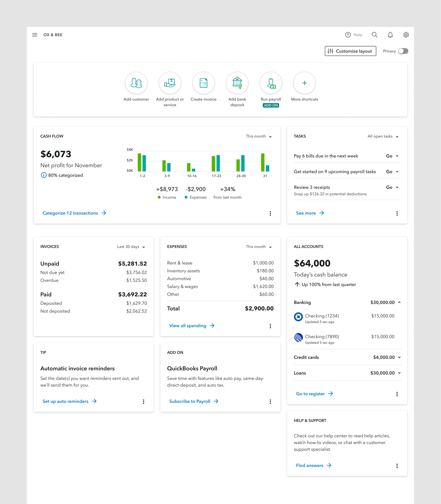The width and height of the screenshot is (441, 504).
Task: Click the Create invoice icon
Action: point(204,83)
